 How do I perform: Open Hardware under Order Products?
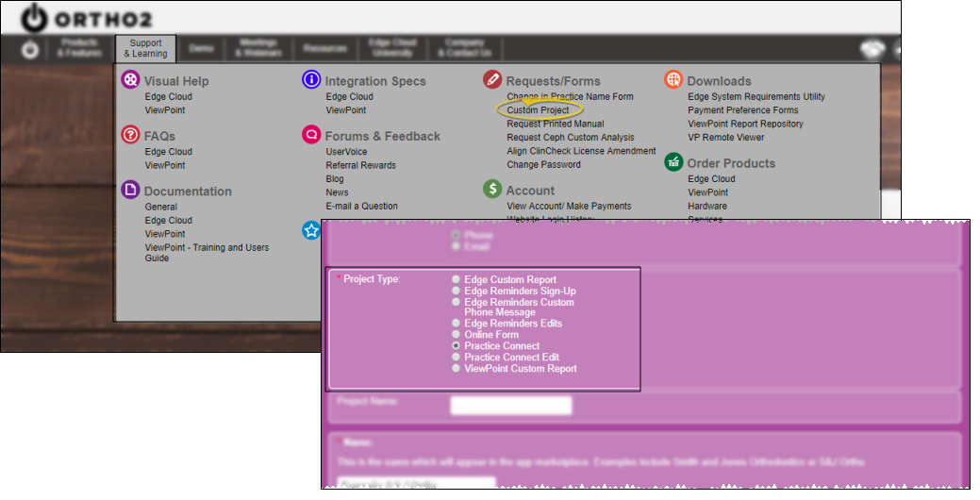tap(707, 207)
